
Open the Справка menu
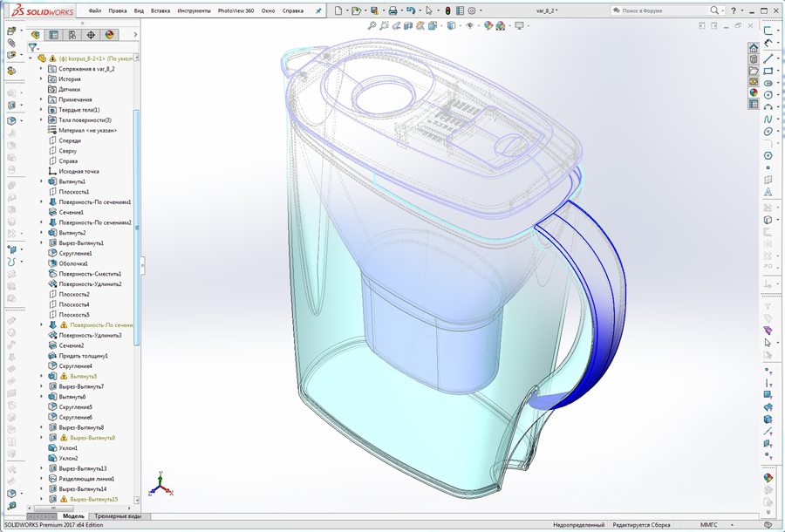pyautogui.click(x=292, y=10)
